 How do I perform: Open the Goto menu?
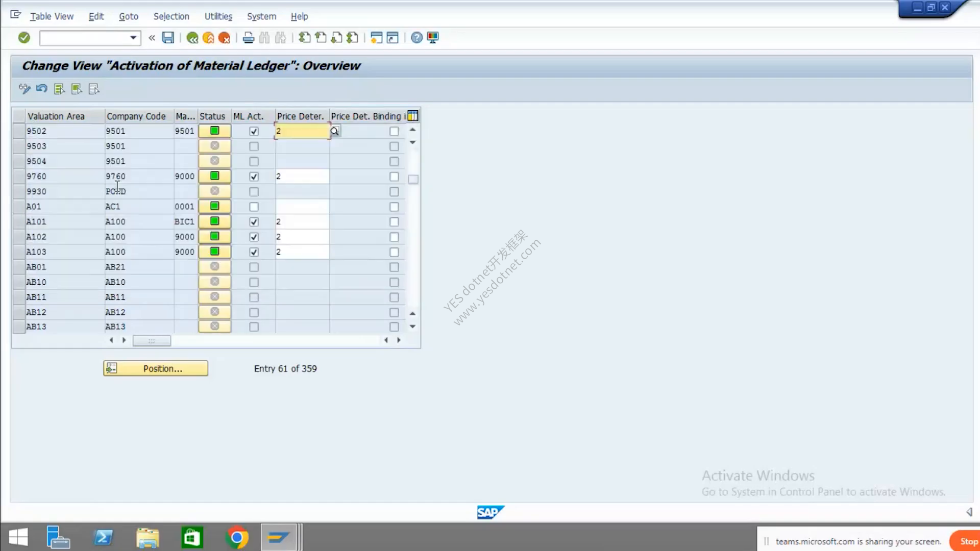(x=129, y=16)
